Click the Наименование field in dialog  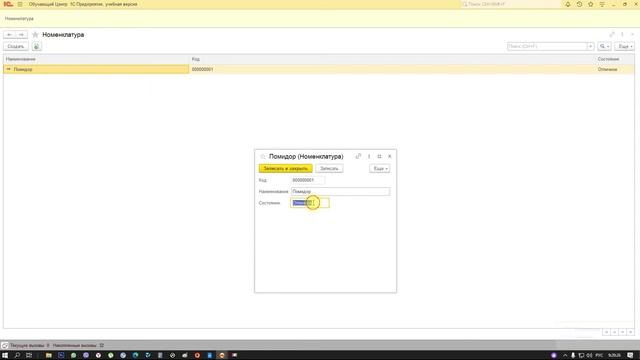coord(340,191)
